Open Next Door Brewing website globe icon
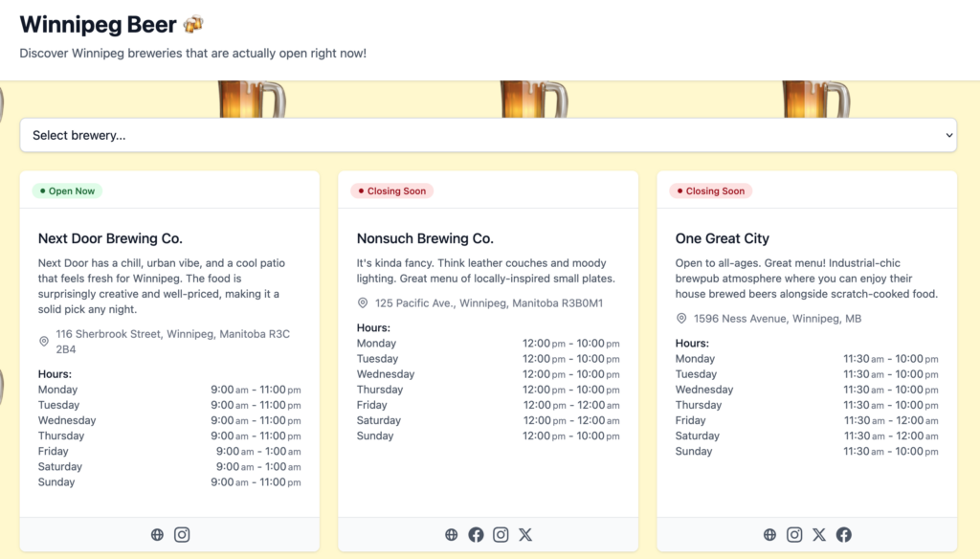980x559 pixels. coord(157,535)
